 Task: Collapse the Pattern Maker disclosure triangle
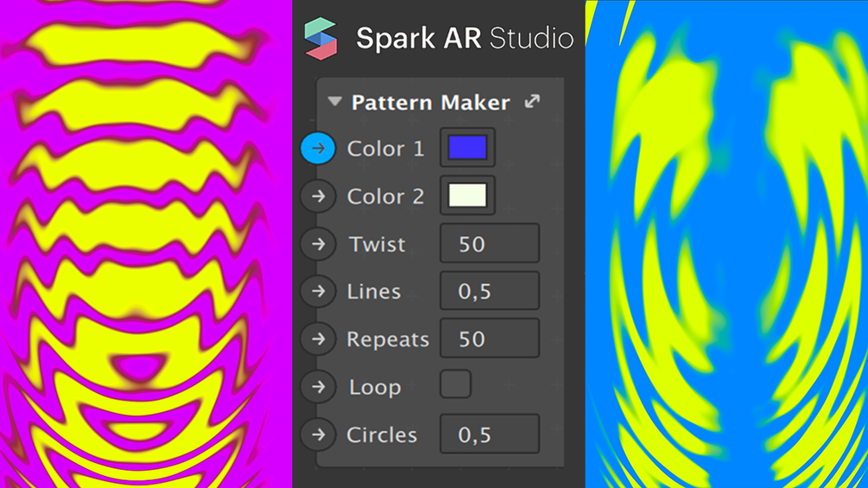[335, 101]
